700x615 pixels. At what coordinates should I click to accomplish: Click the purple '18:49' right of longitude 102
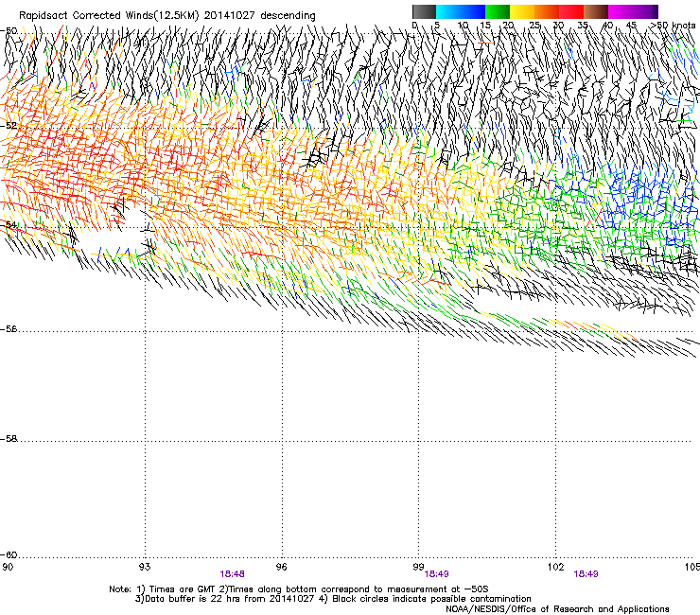[586, 574]
